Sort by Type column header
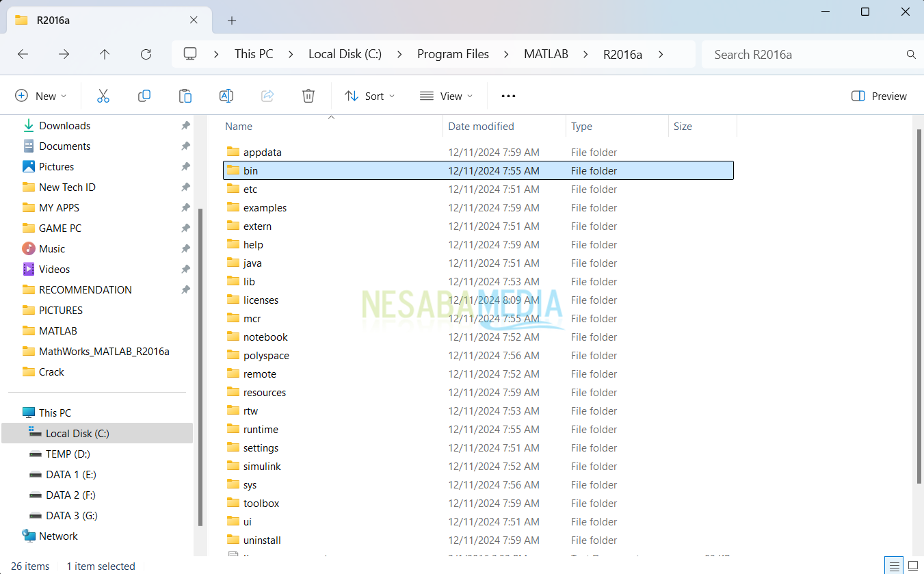Screen dimensions: 924x574 617,126
